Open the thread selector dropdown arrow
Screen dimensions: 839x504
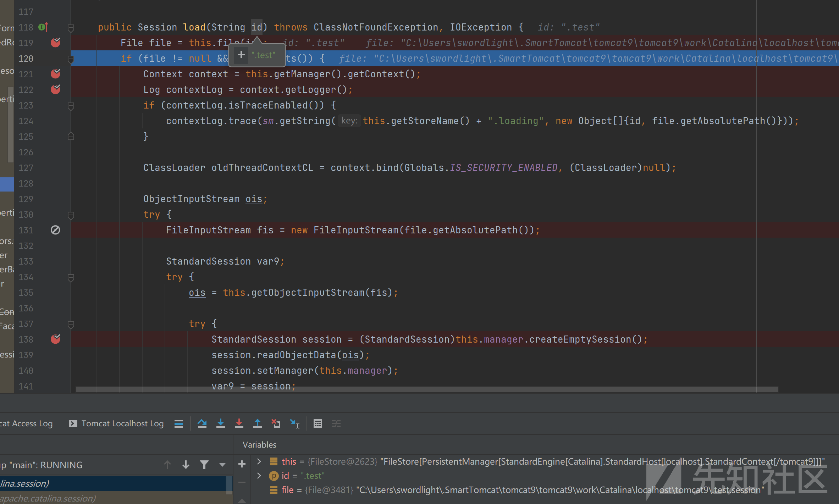pyautogui.click(x=222, y=465)
